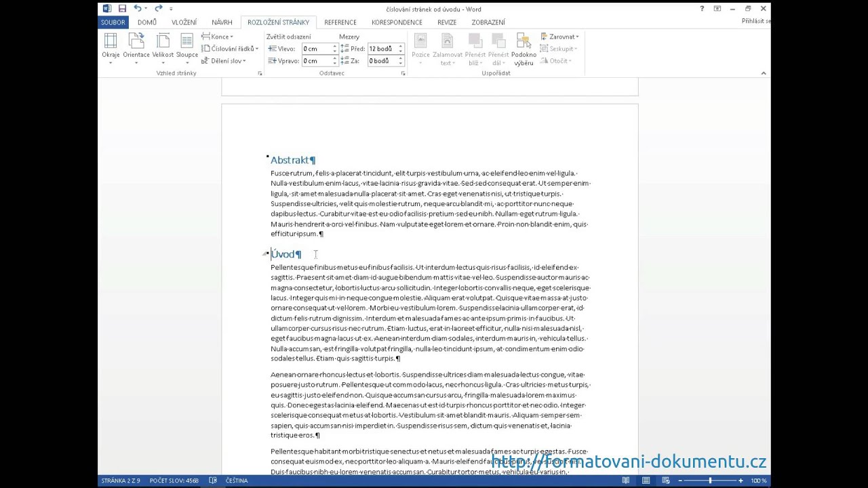
Task: Click the Vlevo indent stepper arrows
Action: pos(334,49)
